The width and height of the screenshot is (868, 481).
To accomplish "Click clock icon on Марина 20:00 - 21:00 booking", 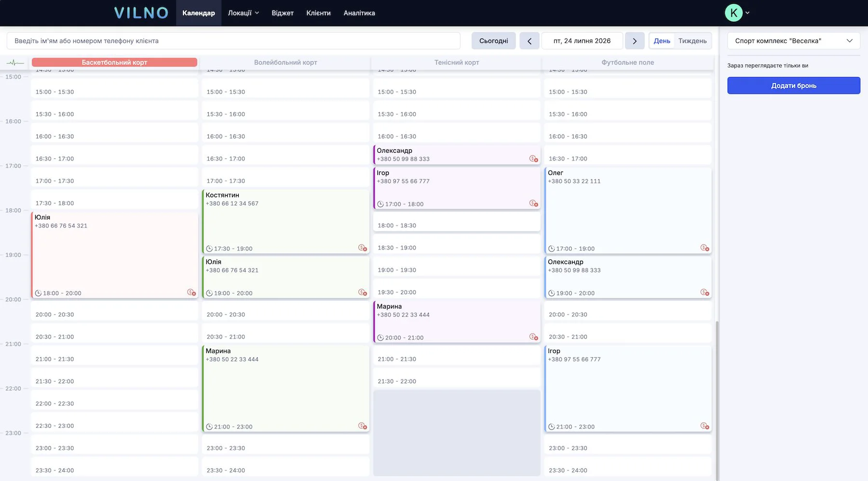I will pyautogui.click(x=380, y=338).
